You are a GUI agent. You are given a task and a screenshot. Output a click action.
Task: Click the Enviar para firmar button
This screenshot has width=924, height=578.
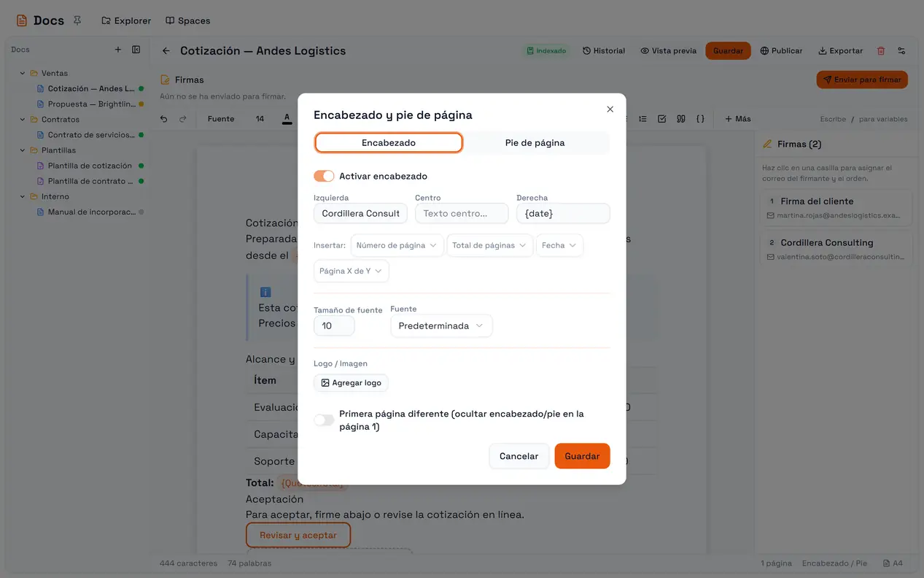point(862,80)
